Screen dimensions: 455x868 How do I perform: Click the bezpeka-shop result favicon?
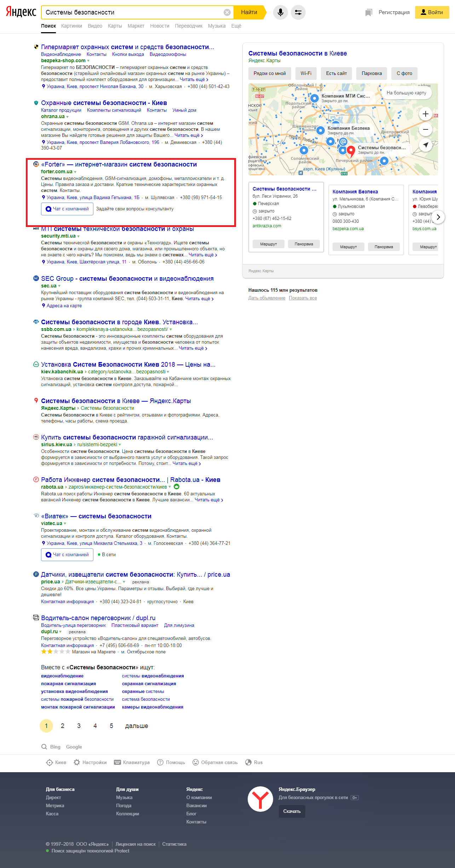(36, 47)
